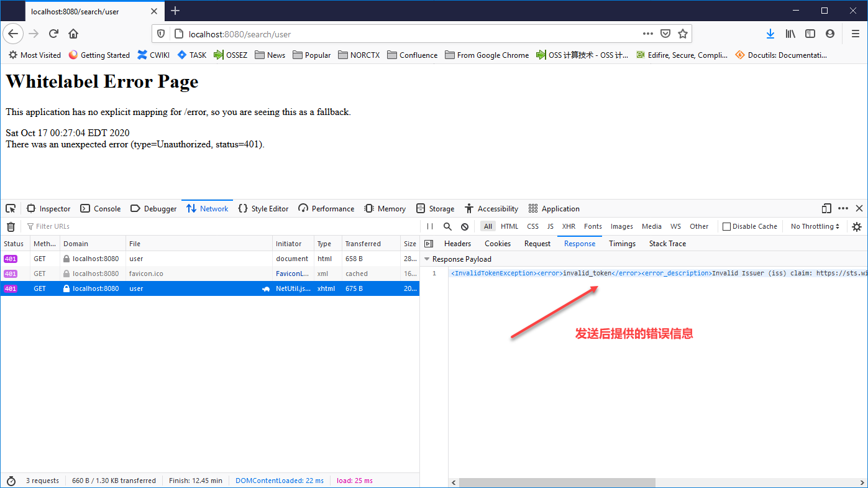The height and width of the screenshot is (488, 868).
Task: Open network settings gear icon
Action: click(x=857, y=227)
